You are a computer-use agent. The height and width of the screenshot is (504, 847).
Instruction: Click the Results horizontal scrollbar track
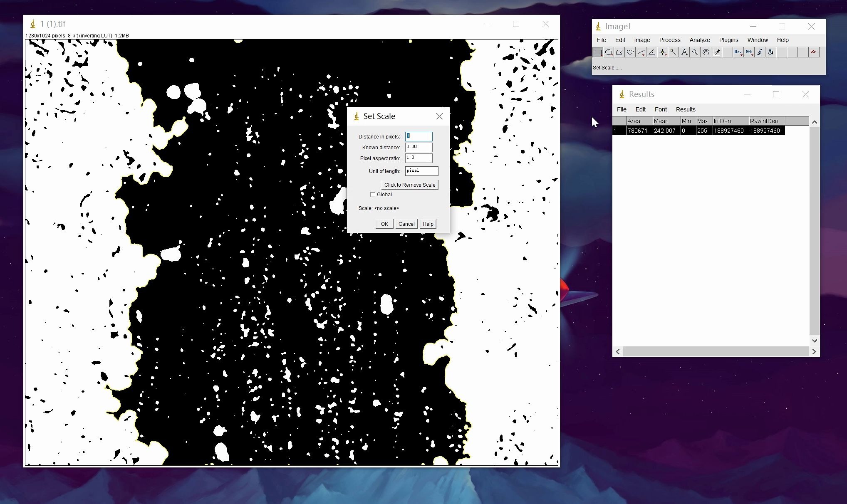[x=716, y=351]
